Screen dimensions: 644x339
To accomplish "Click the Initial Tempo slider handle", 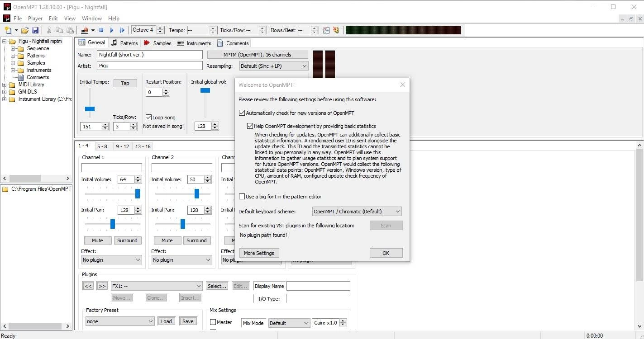I will (90, 108).
